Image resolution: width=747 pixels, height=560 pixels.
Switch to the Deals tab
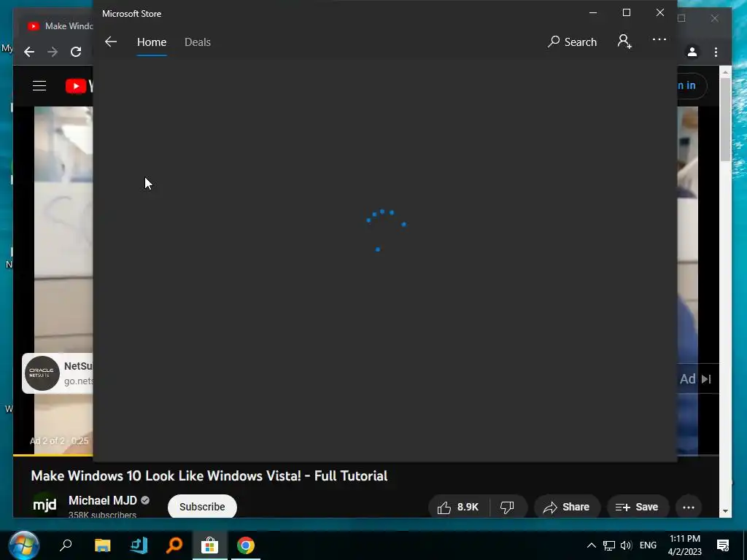[197, 42]
